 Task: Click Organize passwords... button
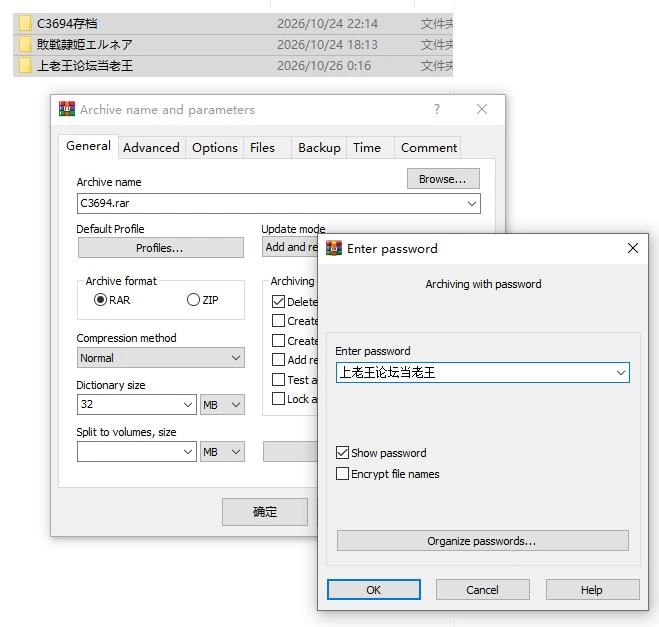(482, 540)
